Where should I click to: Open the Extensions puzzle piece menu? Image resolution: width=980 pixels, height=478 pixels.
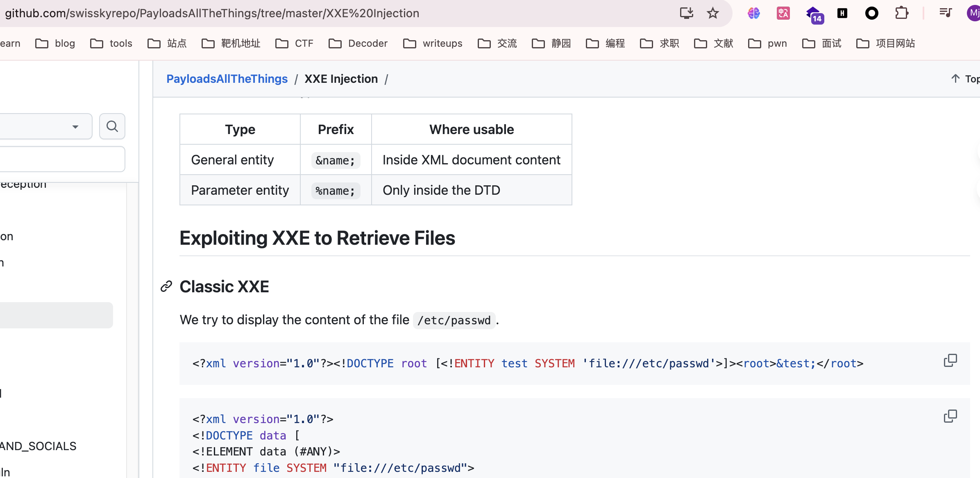[901, 13]
